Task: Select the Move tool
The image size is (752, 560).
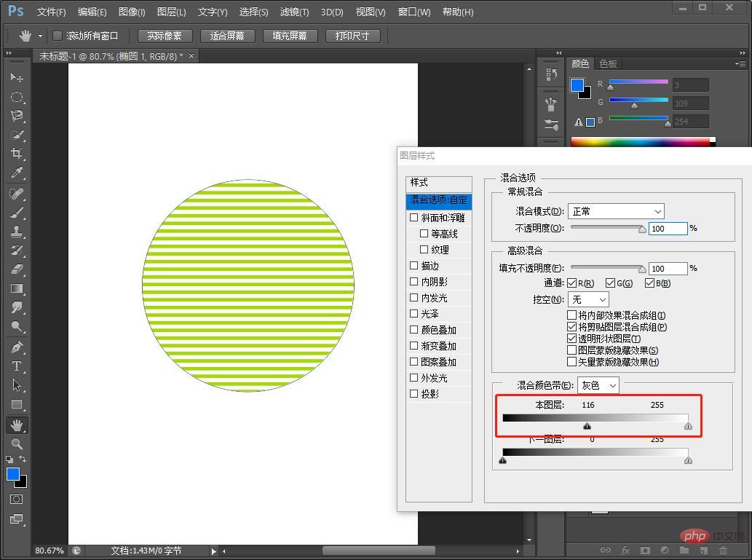Action: click(x=16, y=76)
